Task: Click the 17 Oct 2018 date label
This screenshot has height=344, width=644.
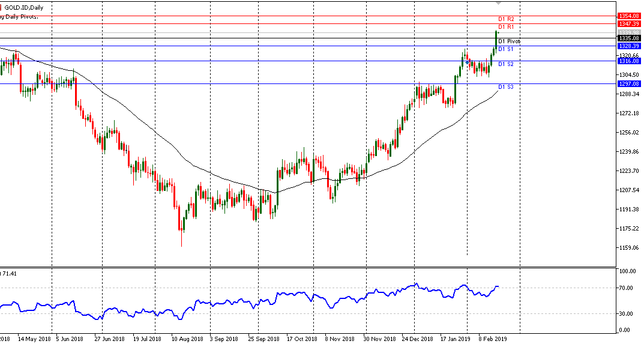Action: point(302,339)
